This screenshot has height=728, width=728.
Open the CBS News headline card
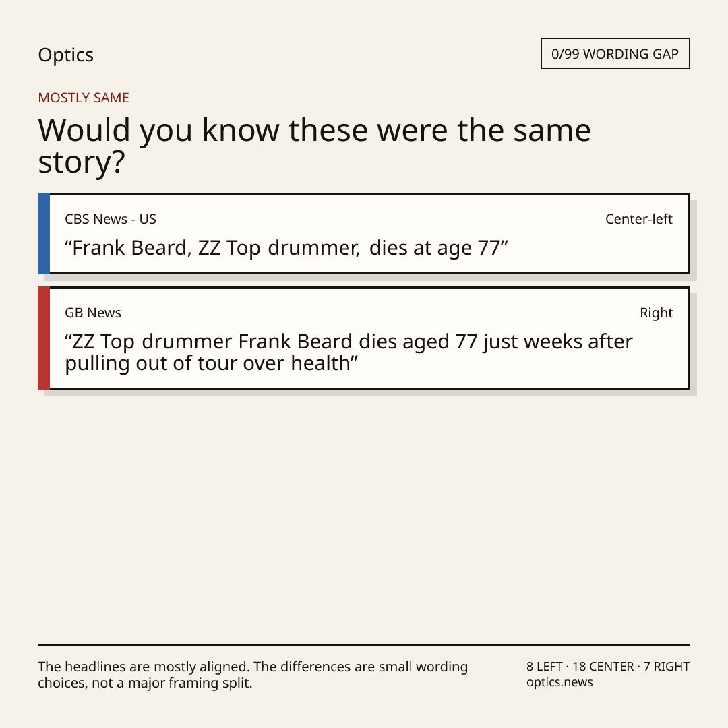pyautogui.click(x=364, y=233)
